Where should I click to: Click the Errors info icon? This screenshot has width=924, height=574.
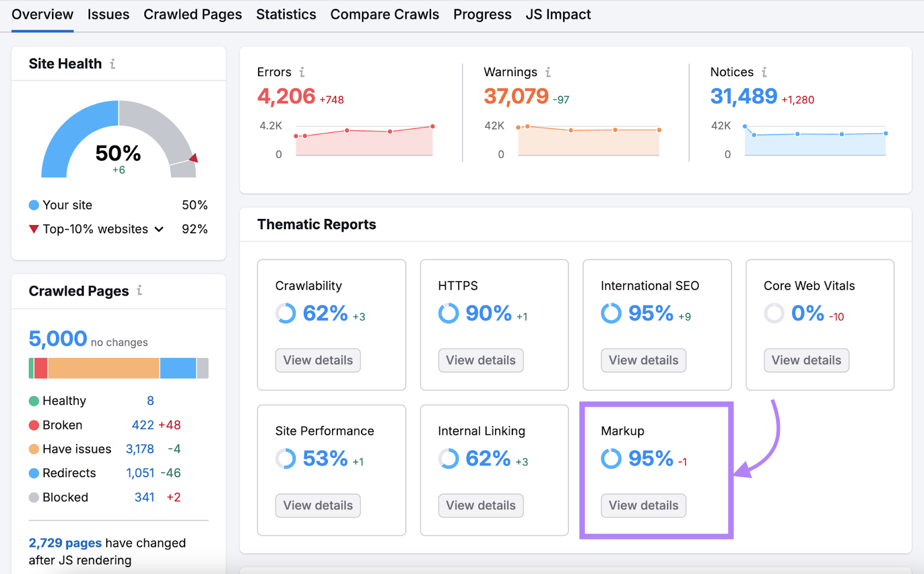(x=301, y=72)
